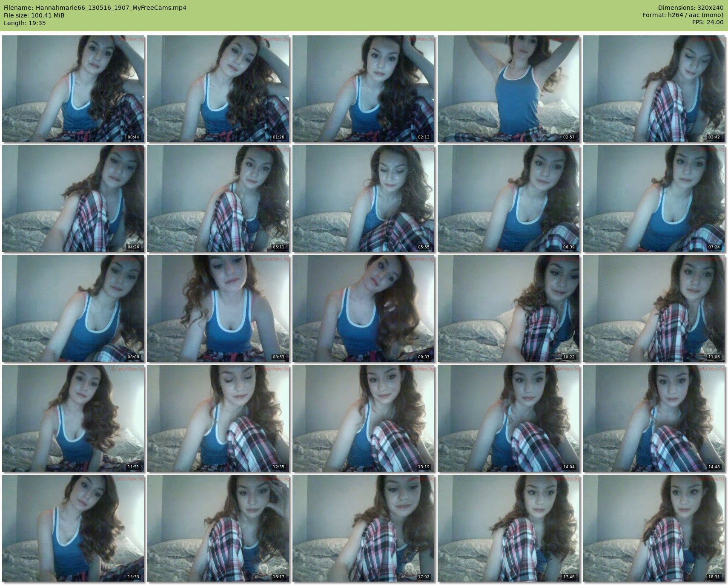
Task: Open the frame marked 08:08
Action: (x=73, y=308)
